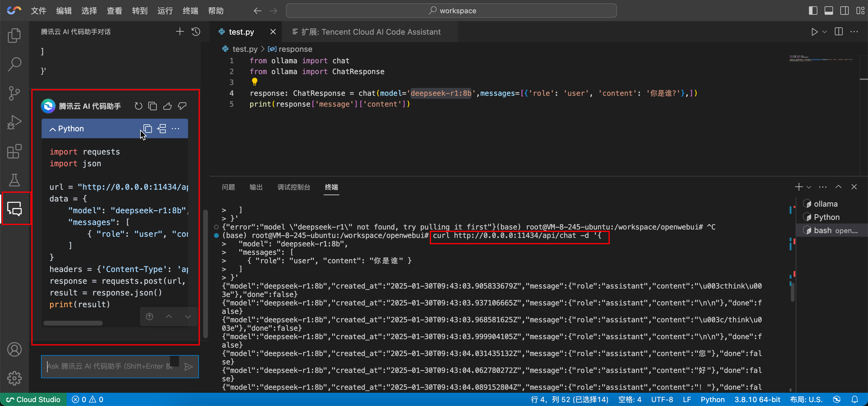The width and height of the screenshot is (868, 406).
Task: Click the Cloud Studio status bar button
Action: [x=33, y=400]
